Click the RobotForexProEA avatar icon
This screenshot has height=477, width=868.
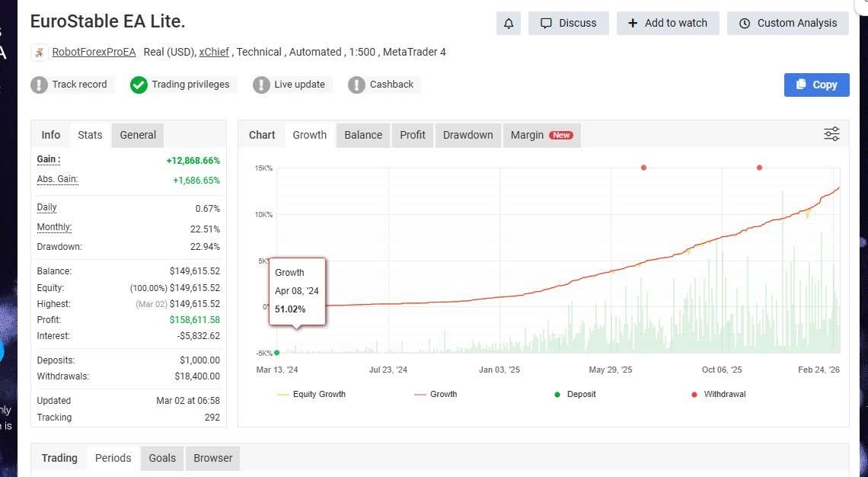40,53
